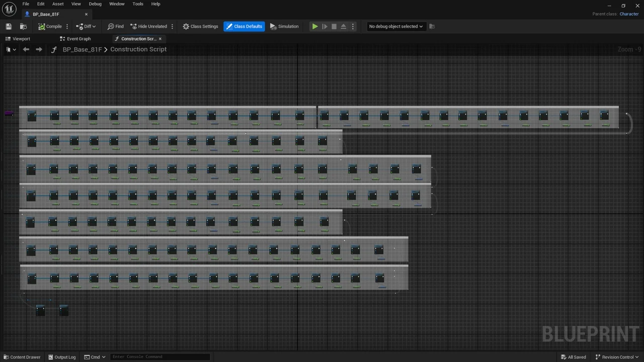Image resolution: width=644 pixels, height=362 pixels.
Task: Click the console command input field
Action: click(x=159, y=357)
